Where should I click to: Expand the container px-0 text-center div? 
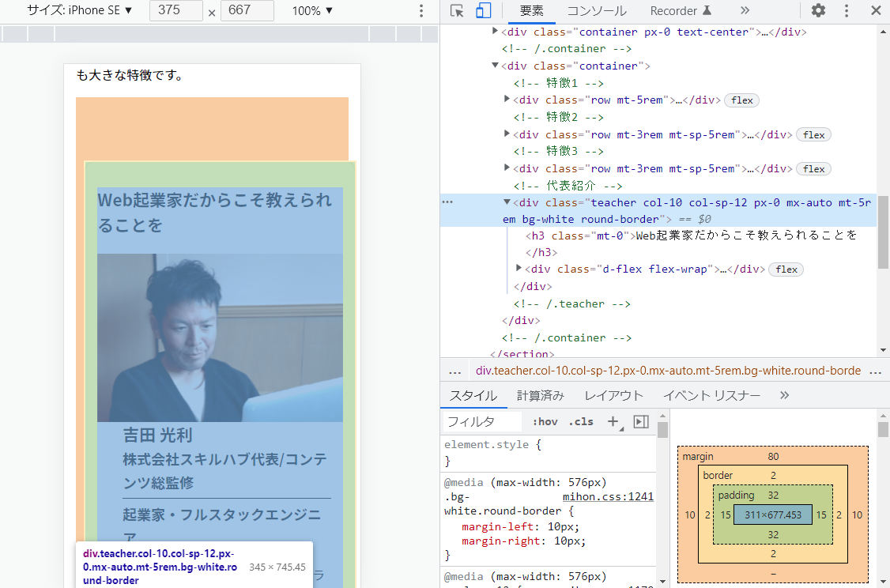pyautogui.click(x=495, y=31)
